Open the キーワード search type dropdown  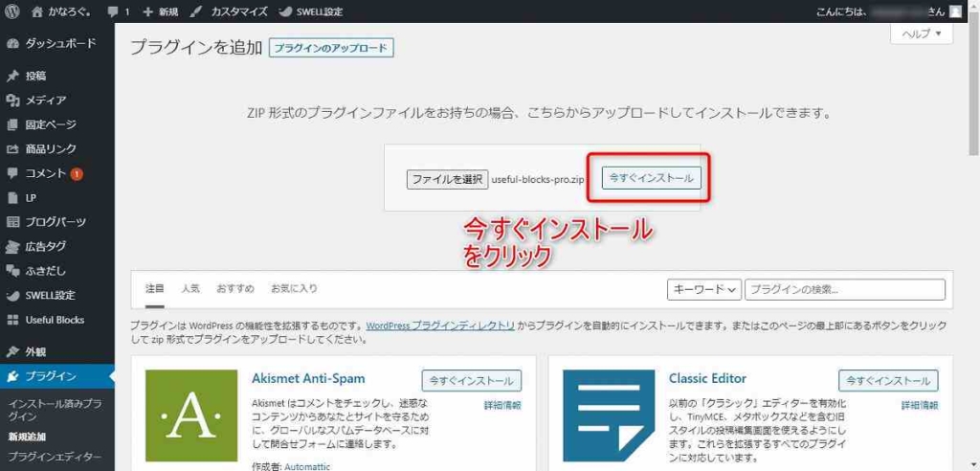(x=704, y=289)
